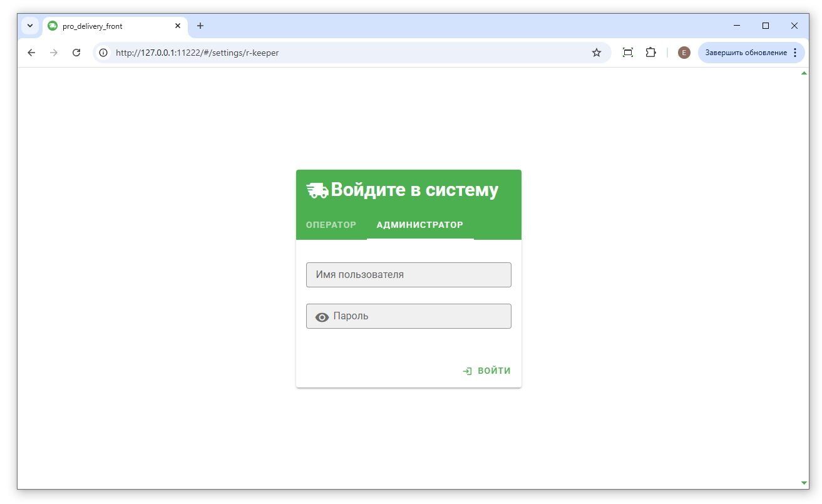Image resolution: width=822 pixels, height=504 pixels.
Task: Toggle password visibility eye icon
Action: click(x=322, y=317)
